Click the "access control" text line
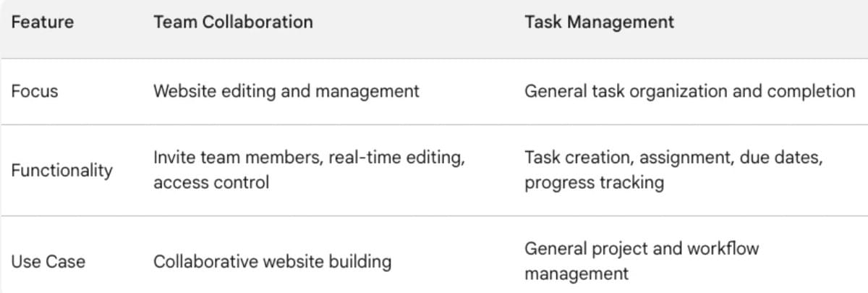This screenshot has width=868, height=293. point(210,182)
